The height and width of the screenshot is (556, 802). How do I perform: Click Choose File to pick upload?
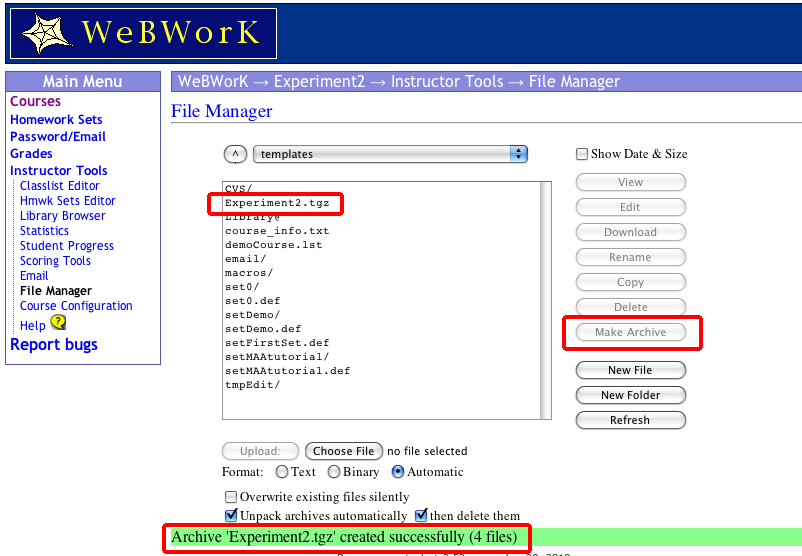click(x=344, y=451)
